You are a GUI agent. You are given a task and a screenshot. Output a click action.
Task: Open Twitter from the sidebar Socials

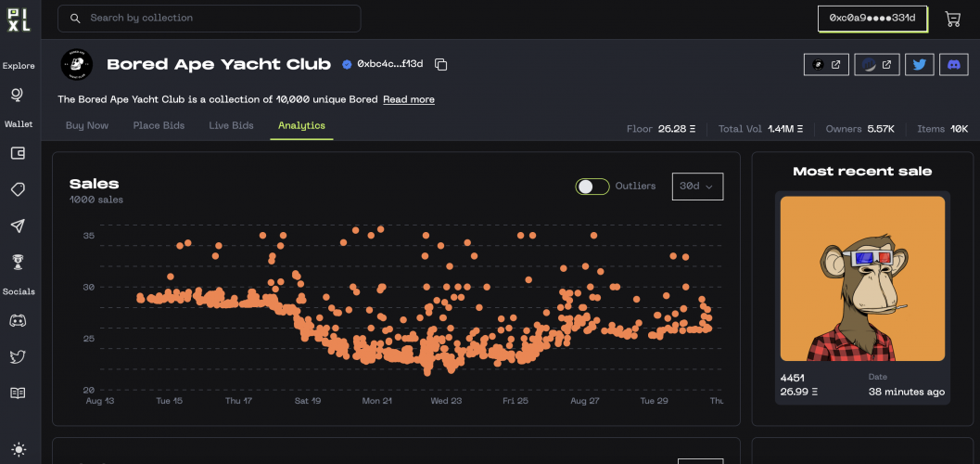[18, 356]
